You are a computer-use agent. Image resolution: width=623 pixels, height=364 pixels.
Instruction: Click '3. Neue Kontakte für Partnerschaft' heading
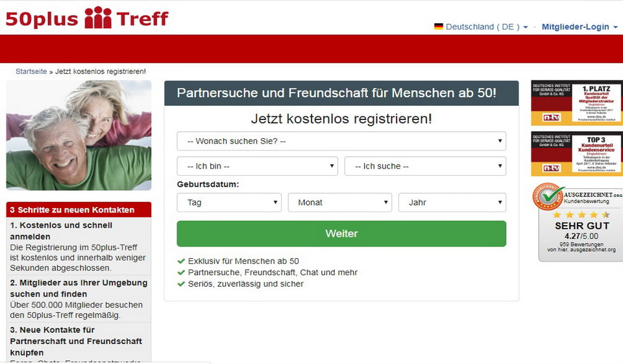coord(76,341)
